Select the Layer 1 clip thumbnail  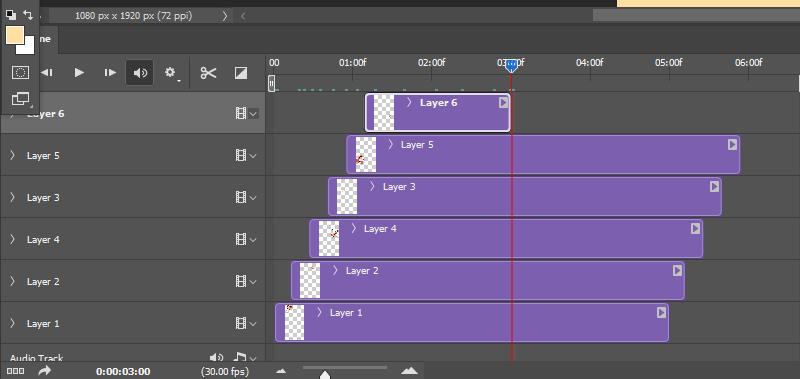coord(294,322)
